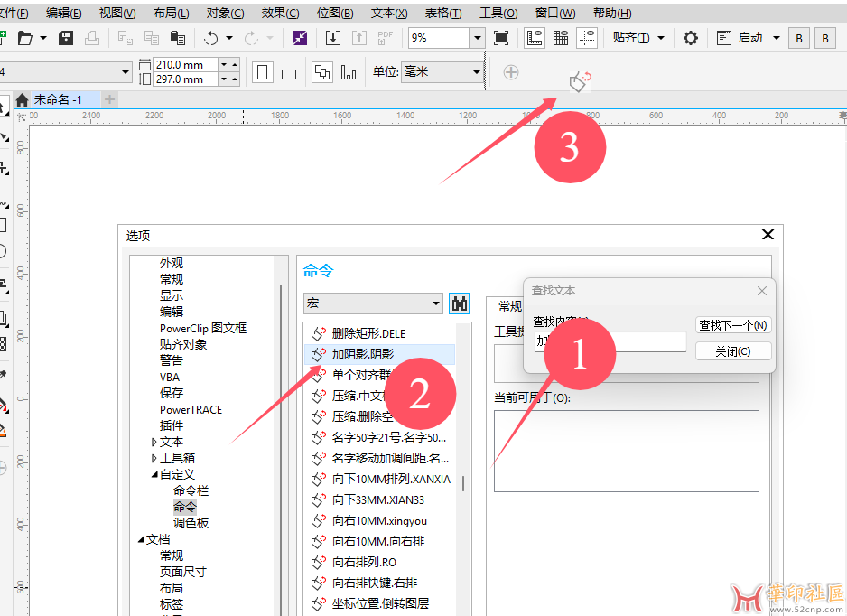Select 命令栏 in the options tree
Screen dimensions: 847x616
[191, 490]
